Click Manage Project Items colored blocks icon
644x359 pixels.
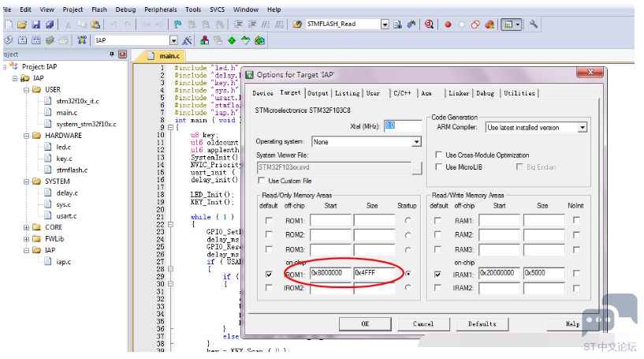point(204,40)
